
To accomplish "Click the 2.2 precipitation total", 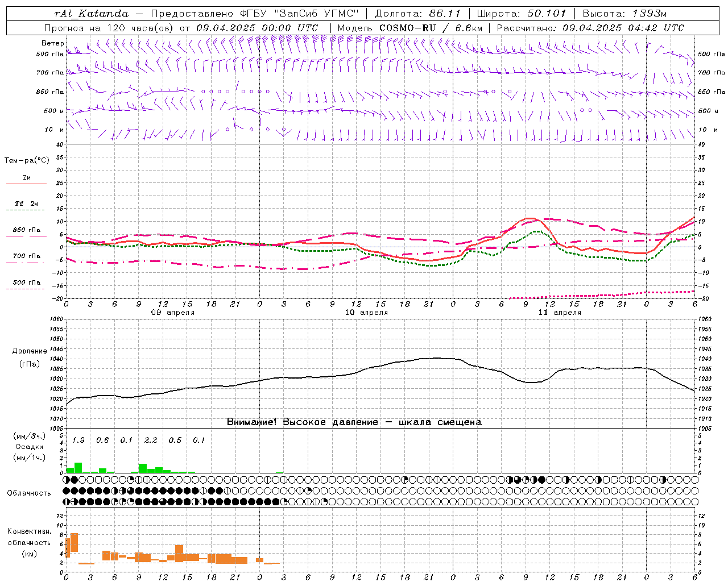I will coord(151,440).
